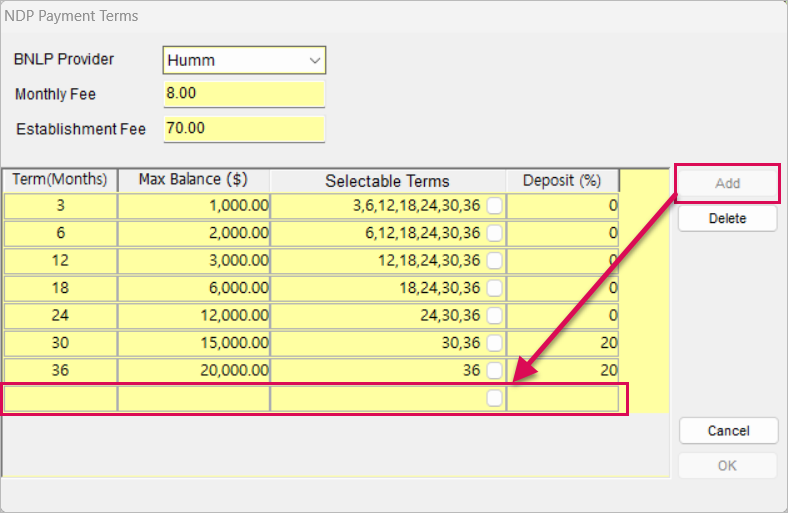
Task: Open the BNLP Provider dropdown showing Humm
Action: tap(244, 60)
